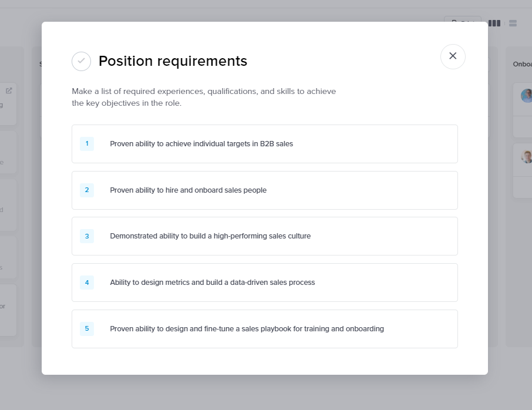
Task: Click the number 5 badge
Action: [87, 328]
